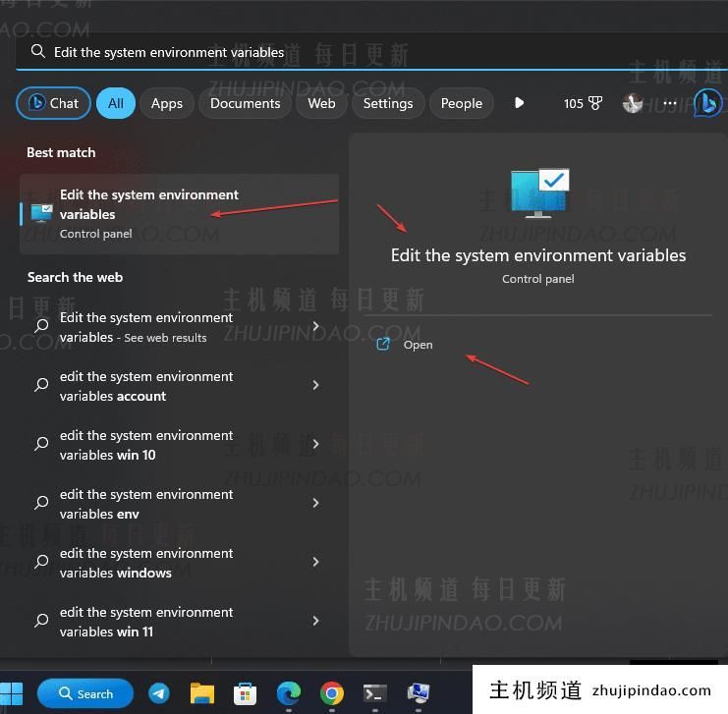
Task: Switch to the Apps filter tab
Action: click(167, 103)
